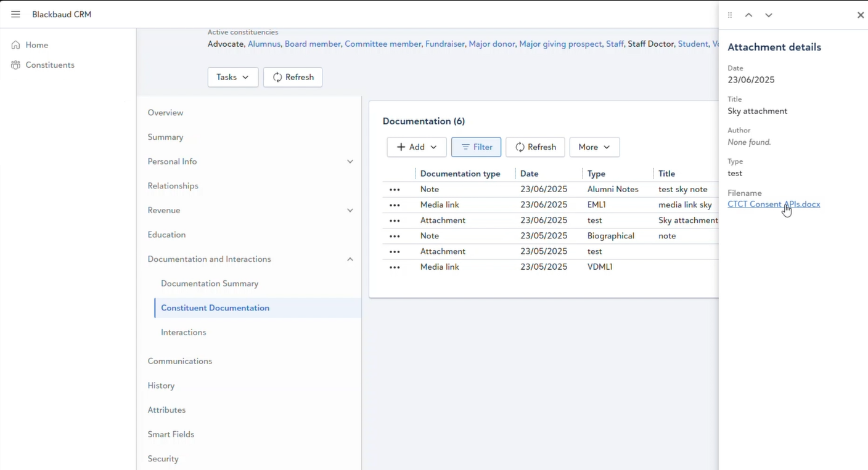
Task: Select Constituent Documentation
Action: point(215,308)
